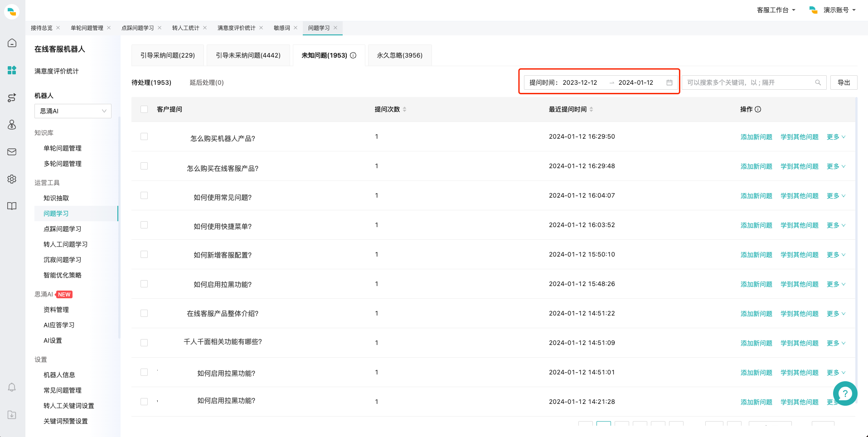The height and width of the screenshot is (437, 868).
Task: Close the 问题学习 tab
Action: point(335,28)
